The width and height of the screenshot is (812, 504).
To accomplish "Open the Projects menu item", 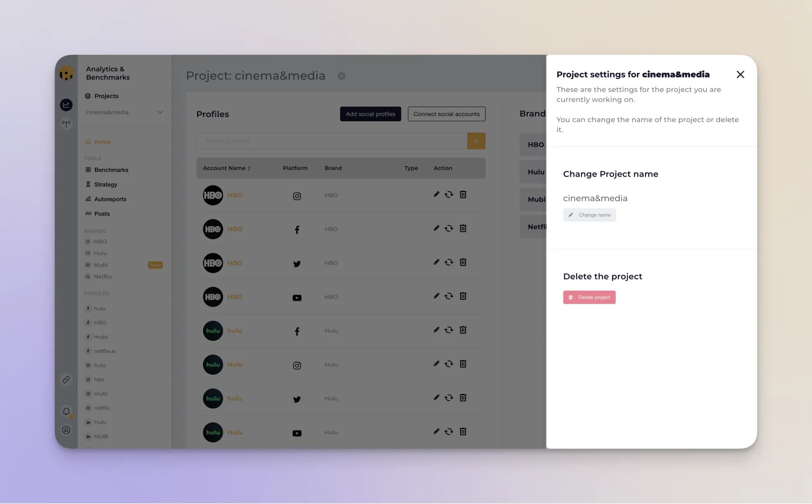I will (102, 96).
